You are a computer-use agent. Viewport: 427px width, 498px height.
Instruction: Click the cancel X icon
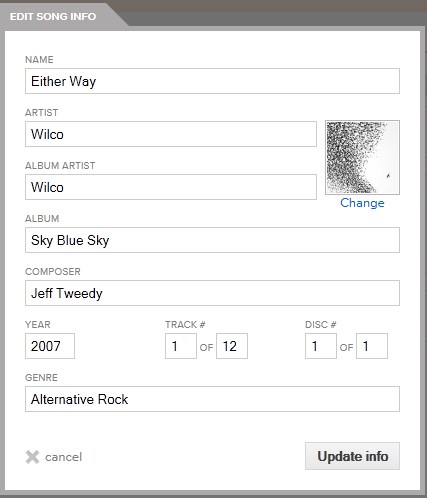click(x=32, y=457)
